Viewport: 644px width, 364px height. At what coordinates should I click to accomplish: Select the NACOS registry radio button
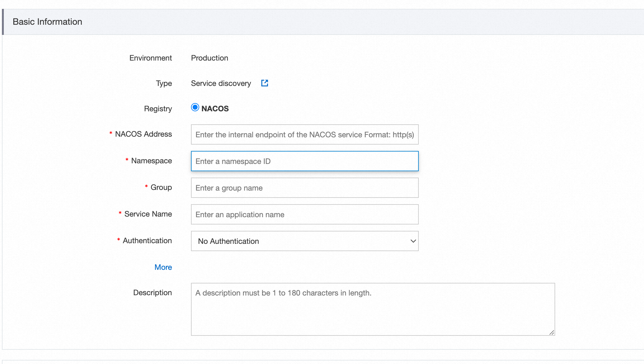click(195, 107)
